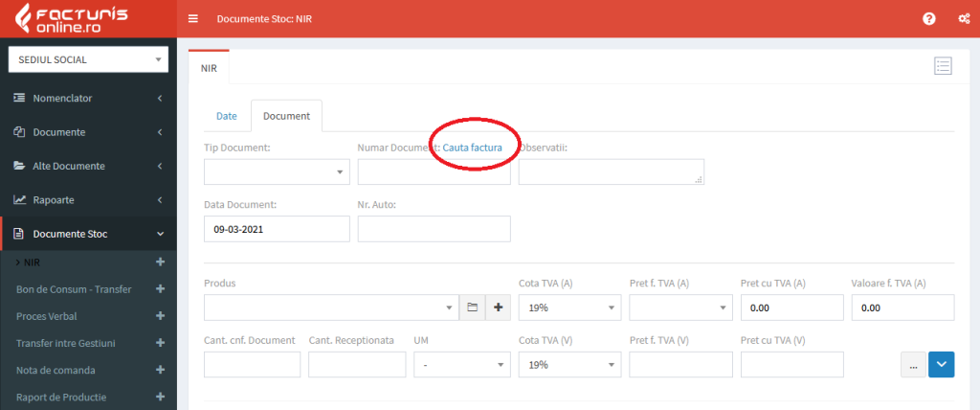Open Nota de comanda menu item

[56, 370]
